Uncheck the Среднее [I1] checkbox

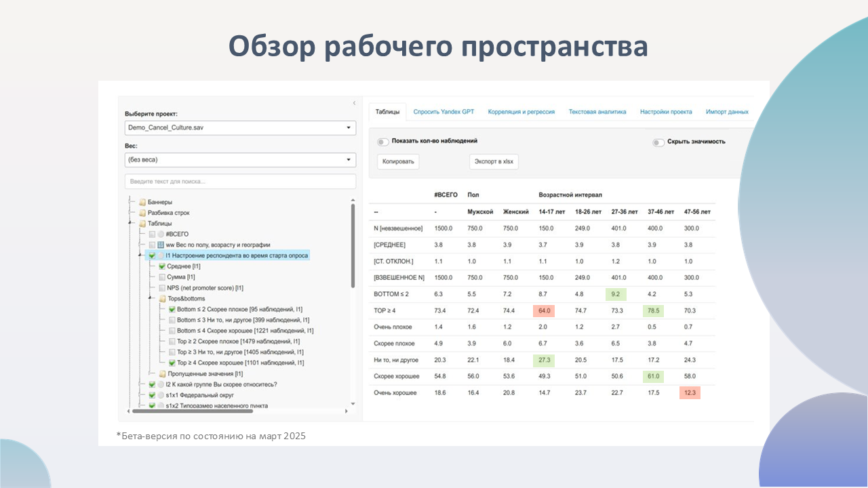pyautogui.click(x=162, y=266)
